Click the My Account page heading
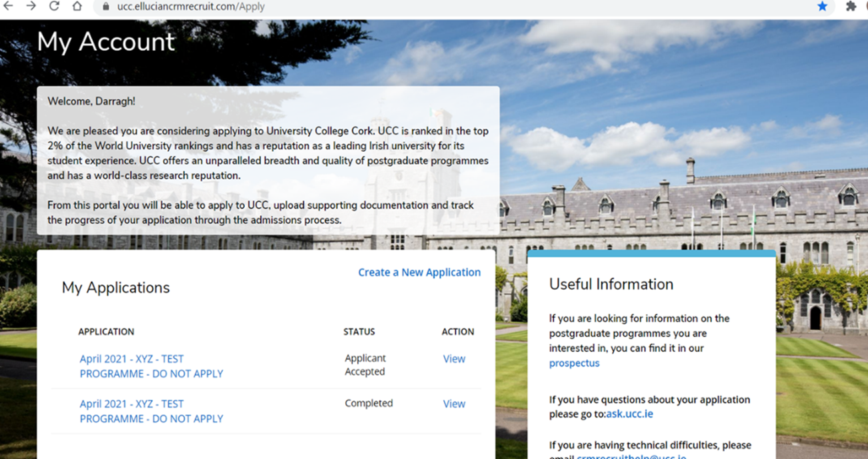Viewport: 868px width, 459px height. (x=106, y=41)
